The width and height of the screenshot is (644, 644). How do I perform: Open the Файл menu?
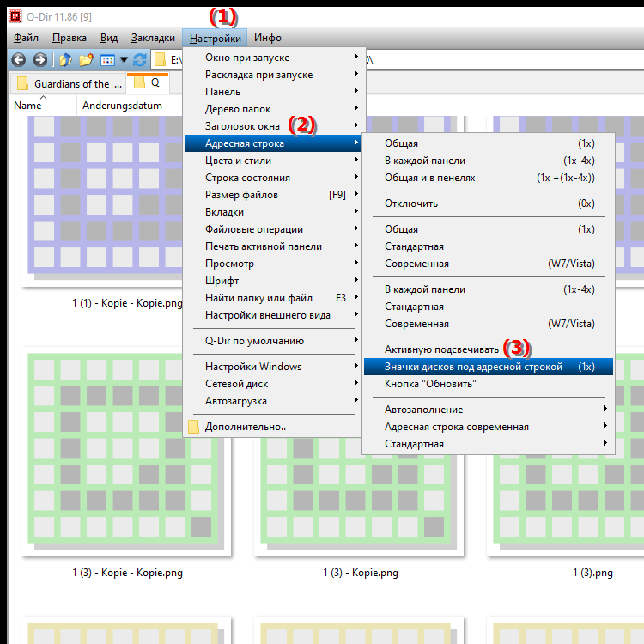[x=26, y=38]
